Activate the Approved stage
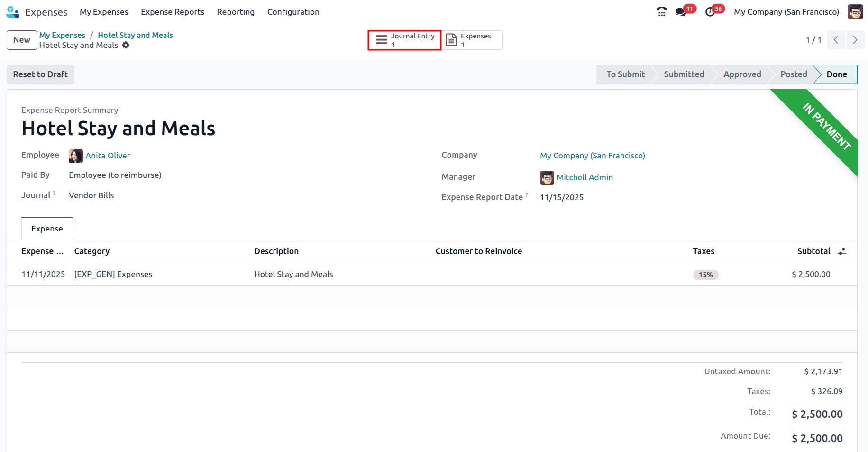 click(x=742, y=74)
